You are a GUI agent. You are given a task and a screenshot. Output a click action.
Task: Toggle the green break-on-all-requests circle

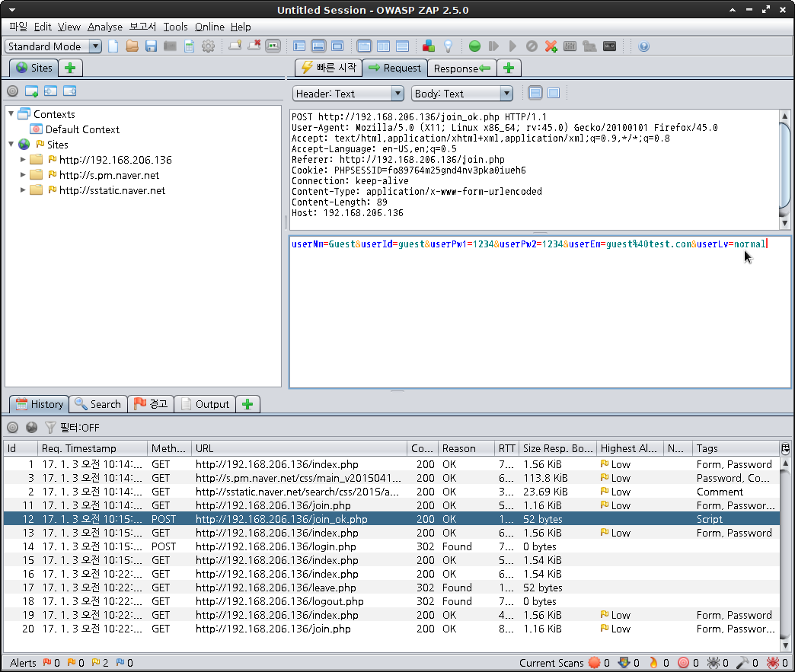coord(474,46)
